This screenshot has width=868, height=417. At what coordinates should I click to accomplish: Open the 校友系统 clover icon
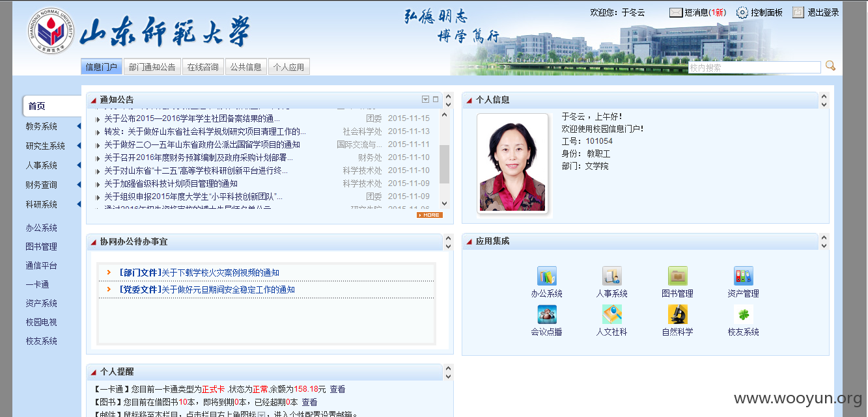pyautogui.click(x=744, y=314)
